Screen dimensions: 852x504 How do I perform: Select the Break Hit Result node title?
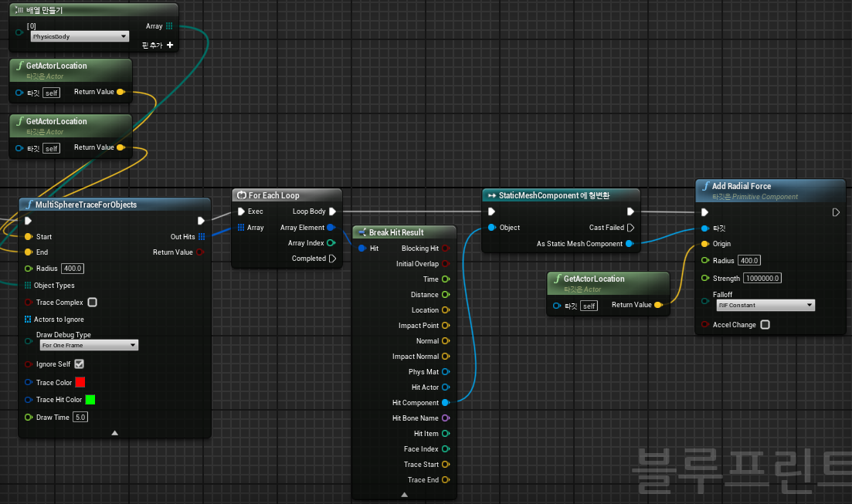click(396, 232)
